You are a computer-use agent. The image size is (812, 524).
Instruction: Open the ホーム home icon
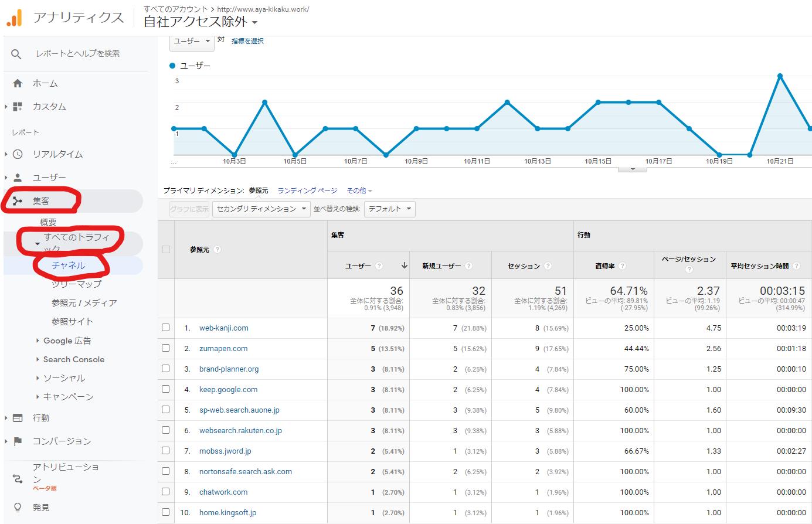(x=18, y=83)
